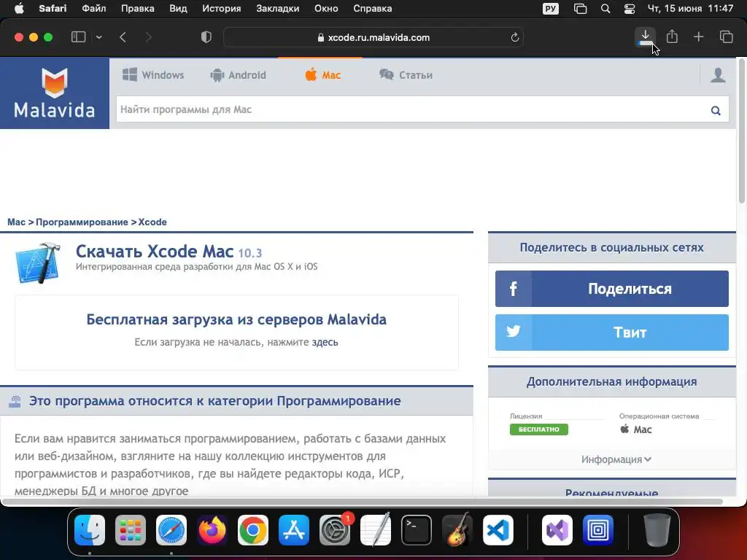
Task: Expand the Информация section
Action: click(616, 459)
